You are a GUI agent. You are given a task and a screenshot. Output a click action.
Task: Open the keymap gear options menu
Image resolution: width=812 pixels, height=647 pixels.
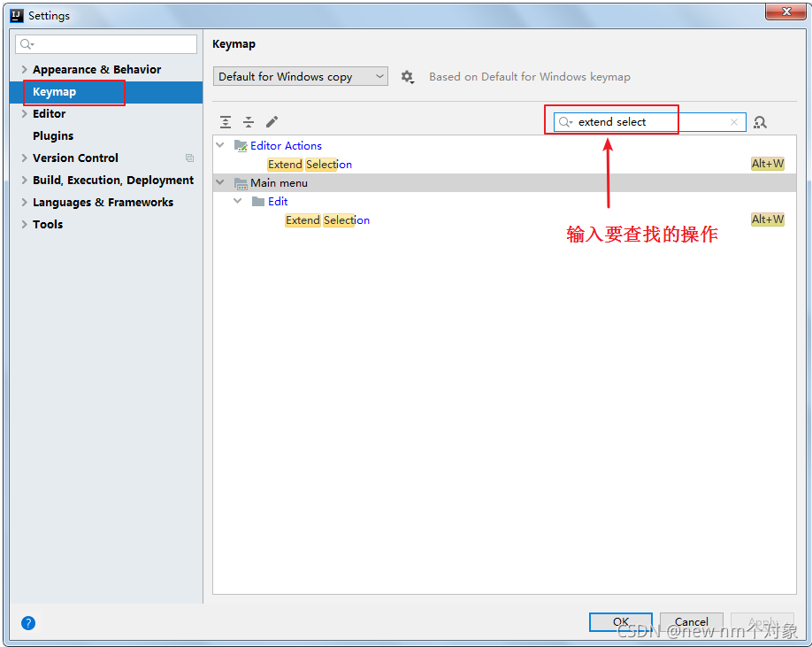408,77
